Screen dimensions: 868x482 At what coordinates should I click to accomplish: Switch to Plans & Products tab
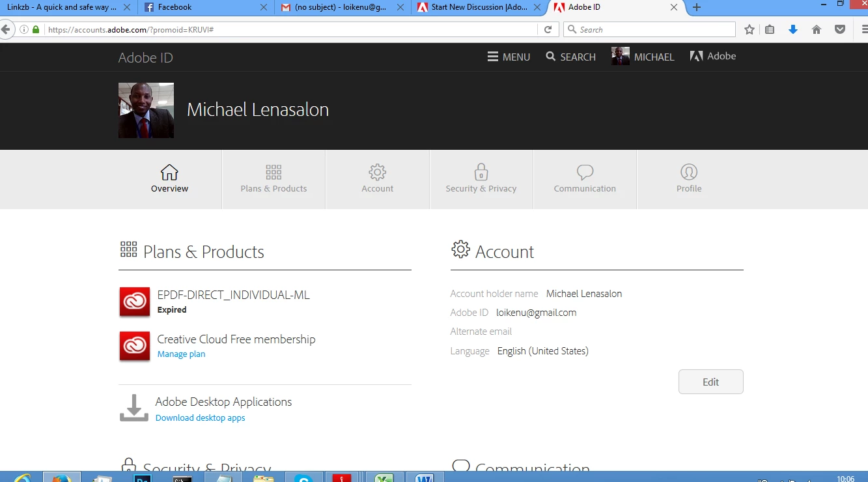click(x=273, y=179)
